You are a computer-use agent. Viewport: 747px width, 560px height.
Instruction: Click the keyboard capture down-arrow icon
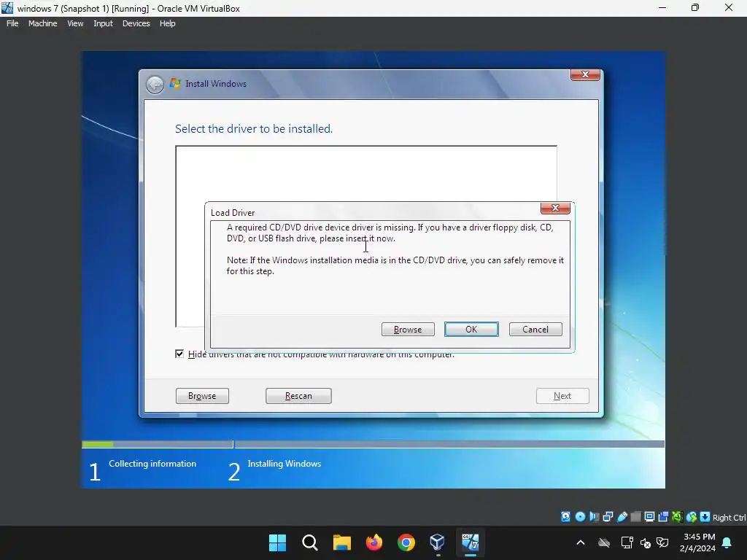pos(705,517)
